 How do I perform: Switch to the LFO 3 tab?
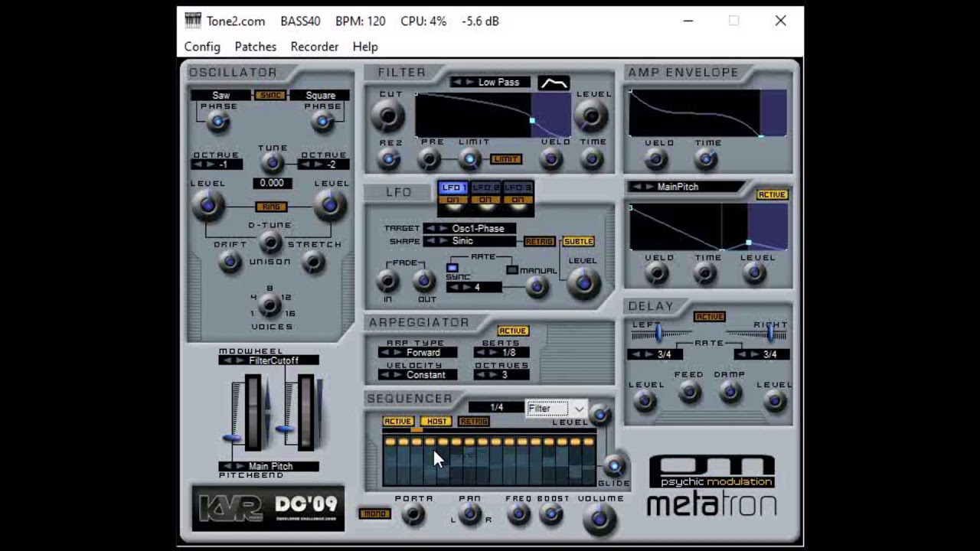(518, 187)
